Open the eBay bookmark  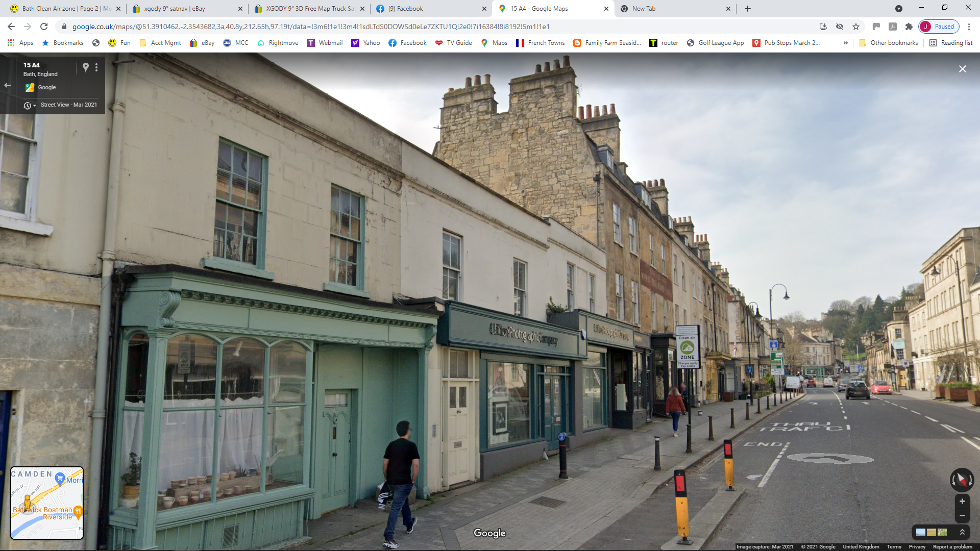(x=202, y=43)
